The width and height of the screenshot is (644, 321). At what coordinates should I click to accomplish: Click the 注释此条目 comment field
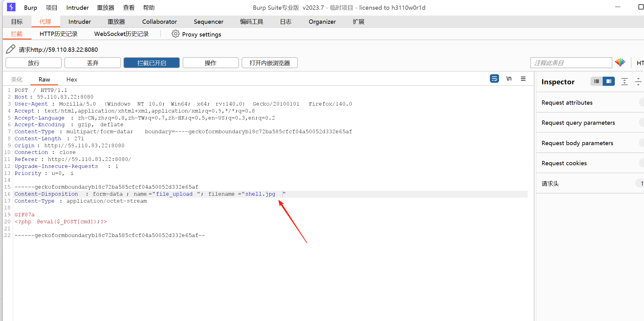[x=571, y=63]
